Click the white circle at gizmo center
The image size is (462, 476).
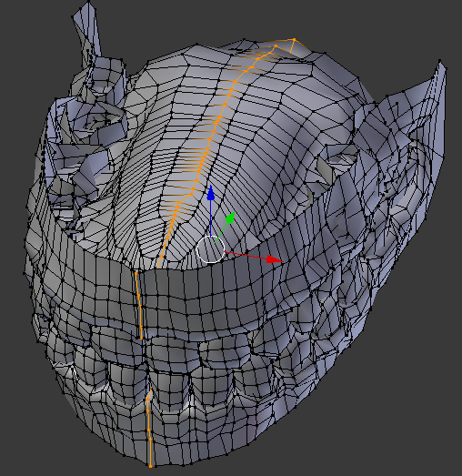211,249
